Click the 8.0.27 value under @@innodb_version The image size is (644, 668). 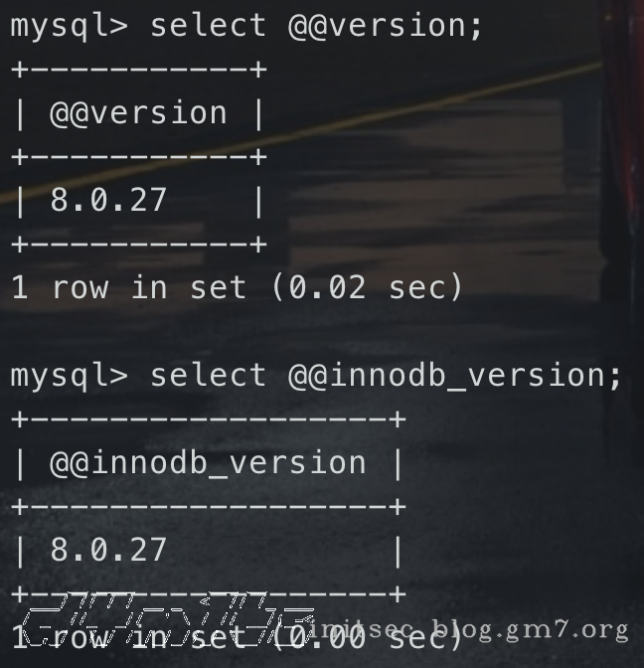coord(108,551)
